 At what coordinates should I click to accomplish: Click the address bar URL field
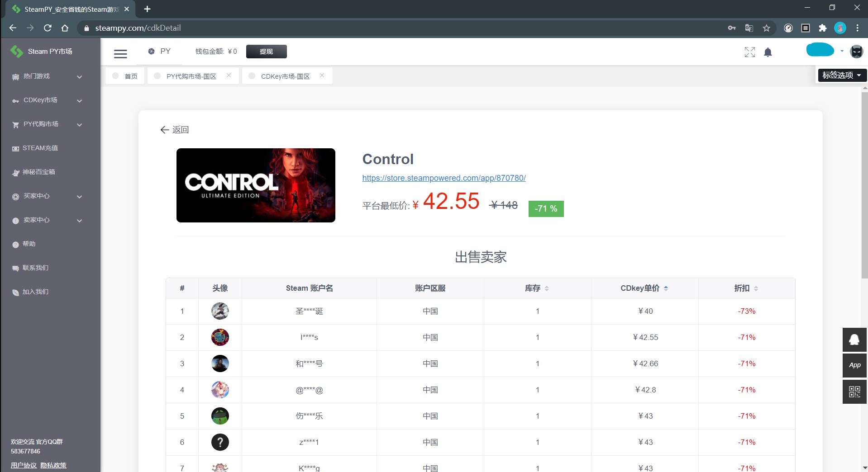point(403,28)
